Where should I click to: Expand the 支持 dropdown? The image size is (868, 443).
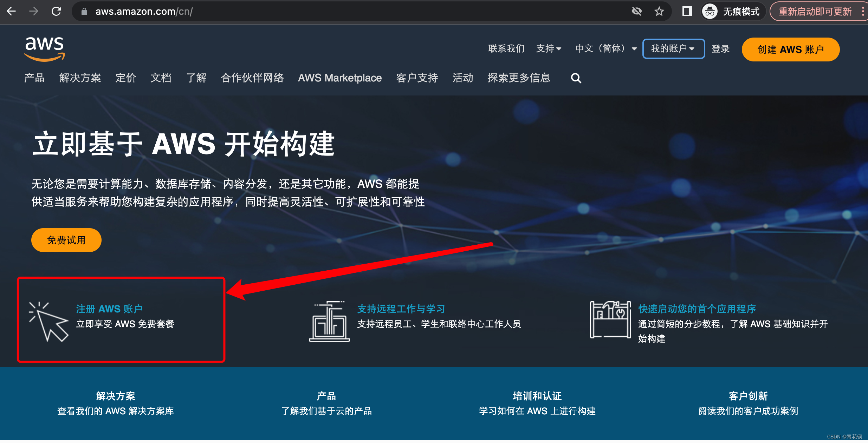549,49
